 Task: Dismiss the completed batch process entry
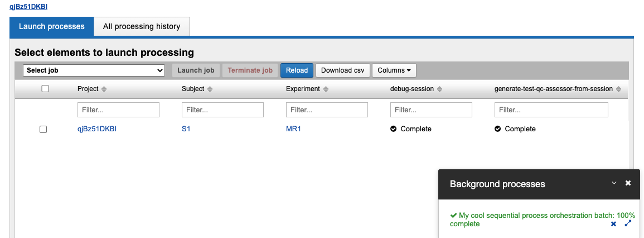pos(613,224)
